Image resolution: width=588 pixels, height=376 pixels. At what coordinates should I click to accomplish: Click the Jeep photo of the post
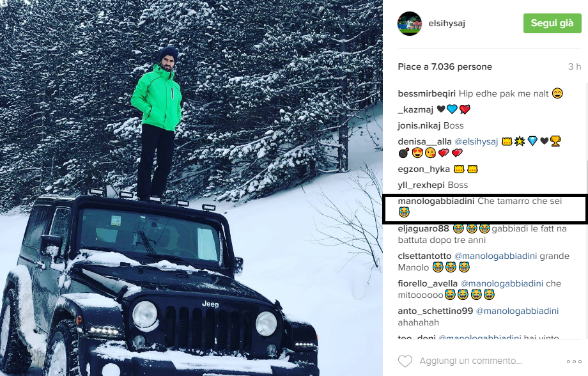pyautogui.click(x=191, y=188)
